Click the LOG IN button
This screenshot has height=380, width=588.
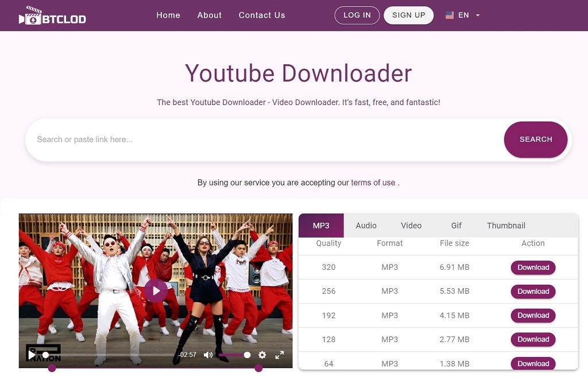(x=357, y=15)
